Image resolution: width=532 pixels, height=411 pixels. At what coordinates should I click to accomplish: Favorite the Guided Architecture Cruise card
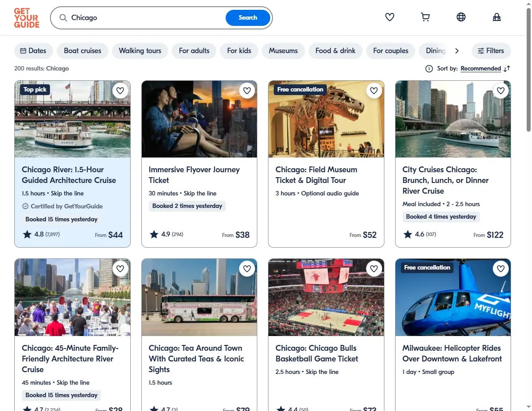coord(120,91)
